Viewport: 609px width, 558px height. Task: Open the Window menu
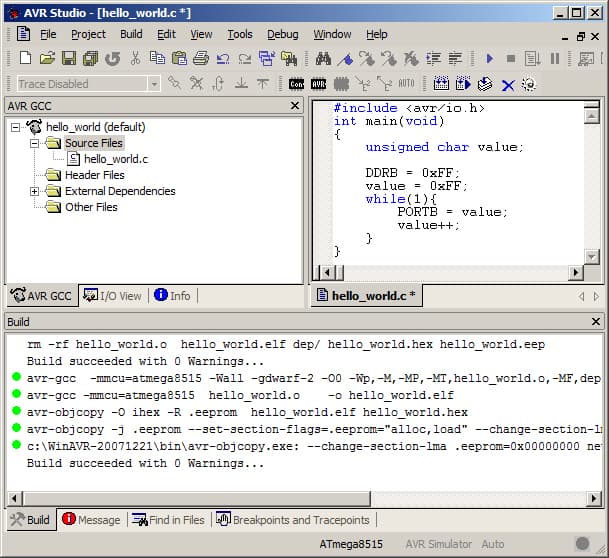pyautogui.click(x=332, y=34)
